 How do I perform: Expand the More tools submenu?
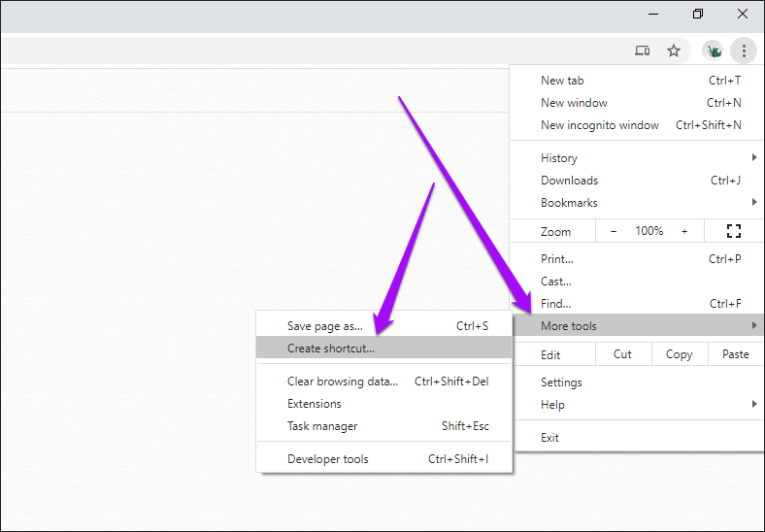[637, 326]
